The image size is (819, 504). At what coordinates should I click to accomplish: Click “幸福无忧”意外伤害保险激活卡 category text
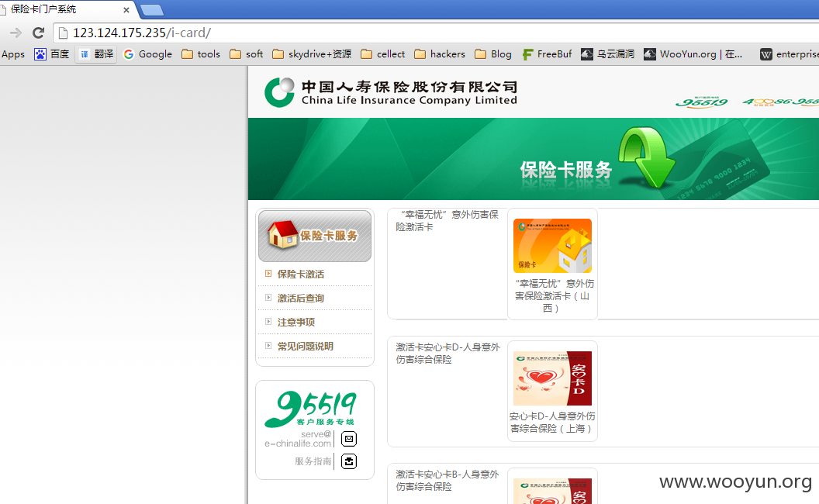coord(447,220)
